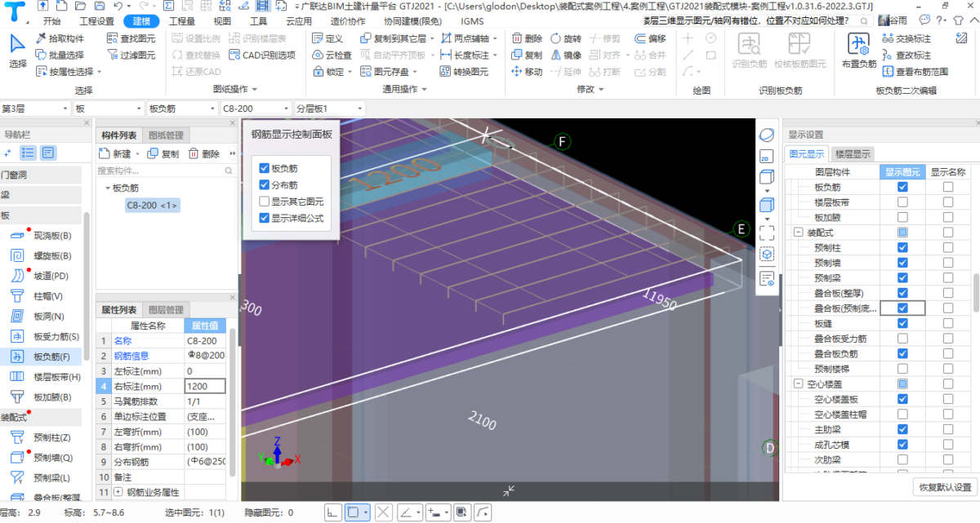This screenshot has width=980, height=523.
Task: Open CAD识别选项 settings
Action: point(261,55)
